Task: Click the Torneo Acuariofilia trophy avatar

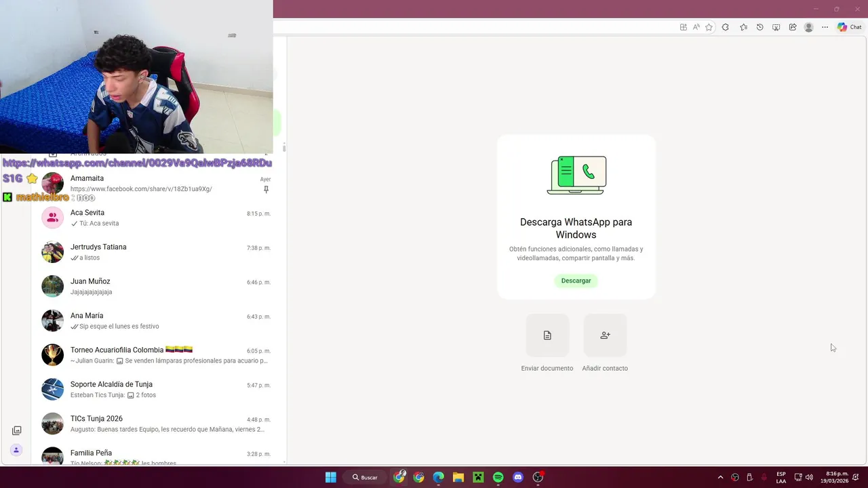Action: (x=52, y=355)
